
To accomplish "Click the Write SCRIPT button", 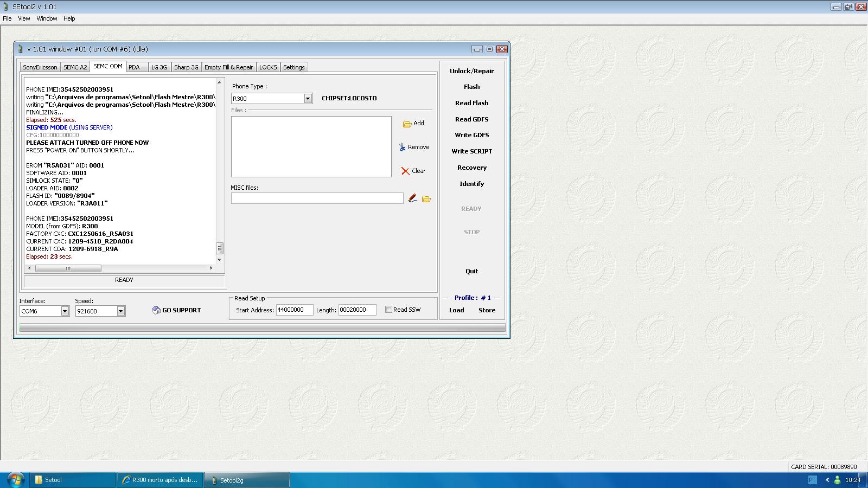I will pos(472,151).
